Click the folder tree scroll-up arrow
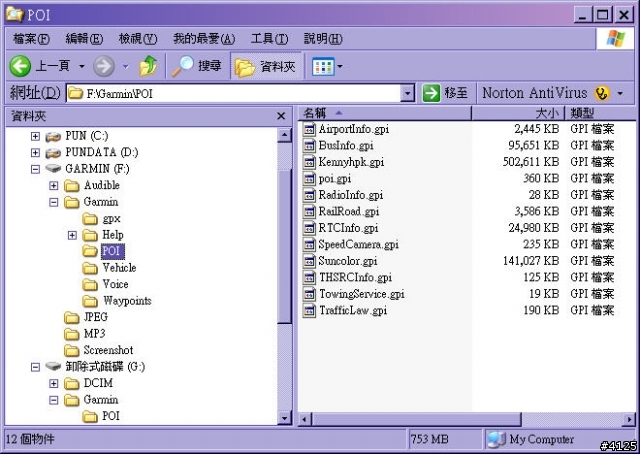The height and width of the screenshot is (454, 640). 284,135
